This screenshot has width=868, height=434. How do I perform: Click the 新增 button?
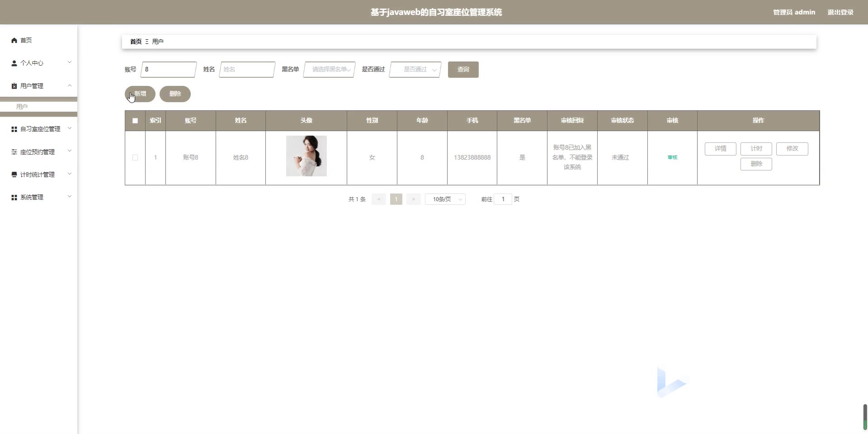click(140, 94)
